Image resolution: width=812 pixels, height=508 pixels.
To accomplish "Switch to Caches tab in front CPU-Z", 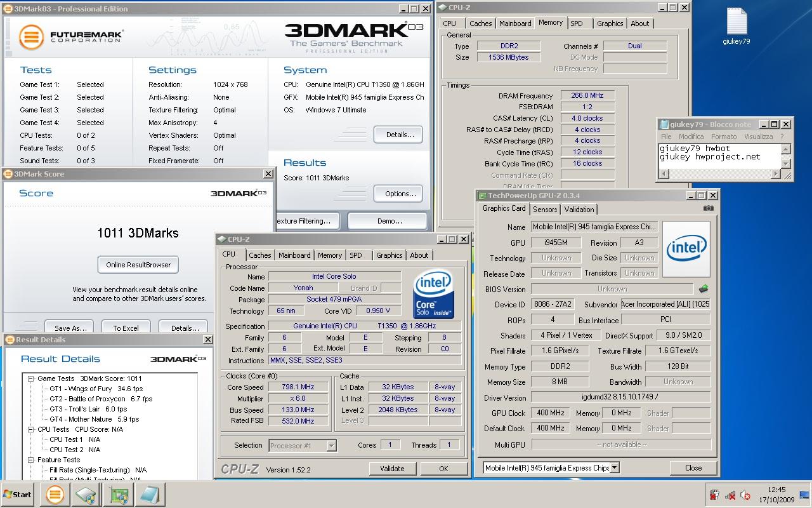I will click(x=259, y=255).
